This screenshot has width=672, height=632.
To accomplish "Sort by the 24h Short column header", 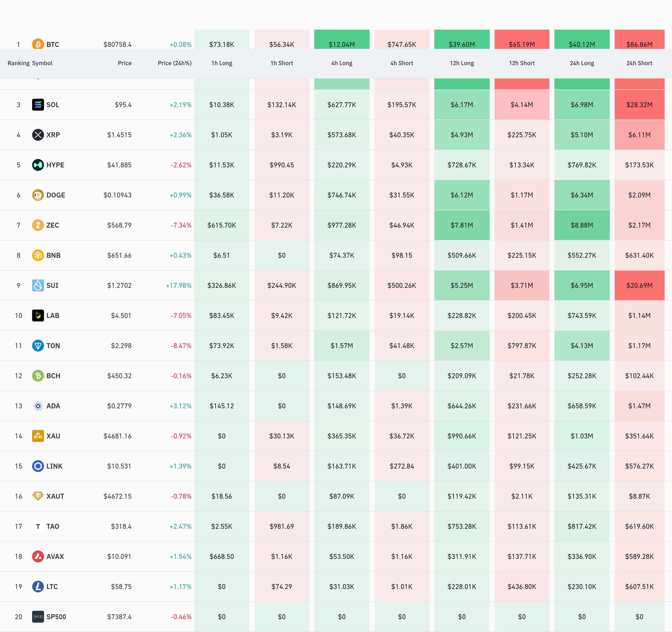I will [639, 63].
